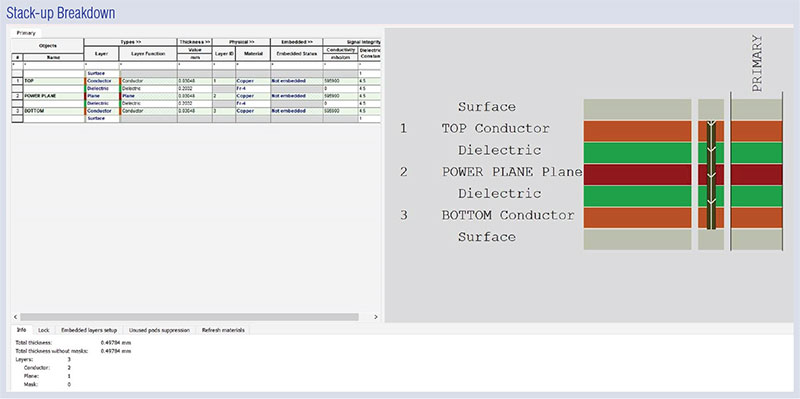Screen dimensions: 800x399
Task: Expand the Physical >> column group header
Action: (x=241, y=42)
